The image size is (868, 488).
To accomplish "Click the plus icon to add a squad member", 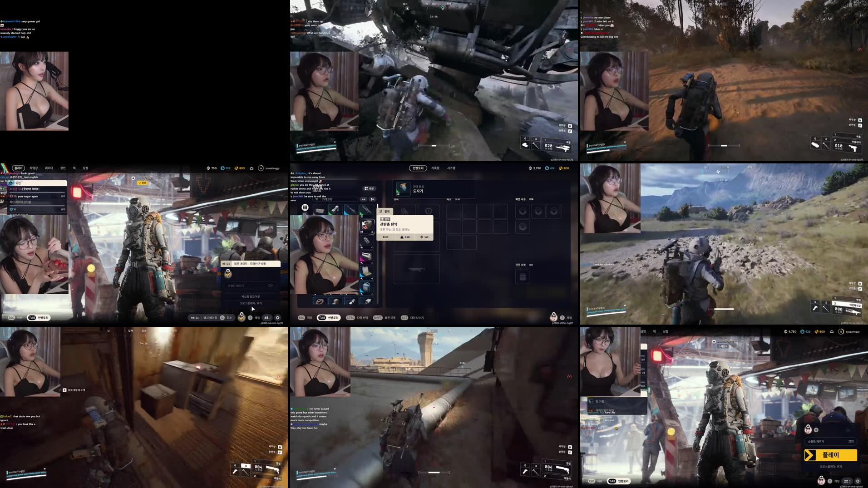I will pyautogui.click(x=816, y=429).
